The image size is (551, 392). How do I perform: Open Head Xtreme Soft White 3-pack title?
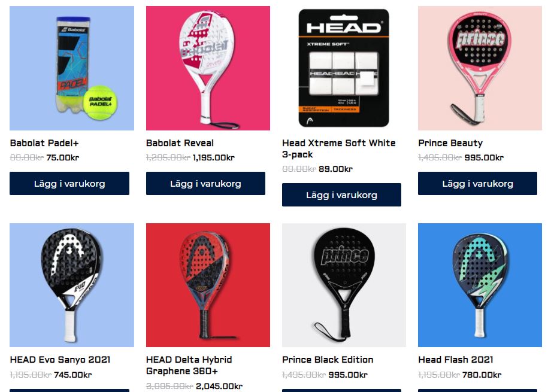339,148
